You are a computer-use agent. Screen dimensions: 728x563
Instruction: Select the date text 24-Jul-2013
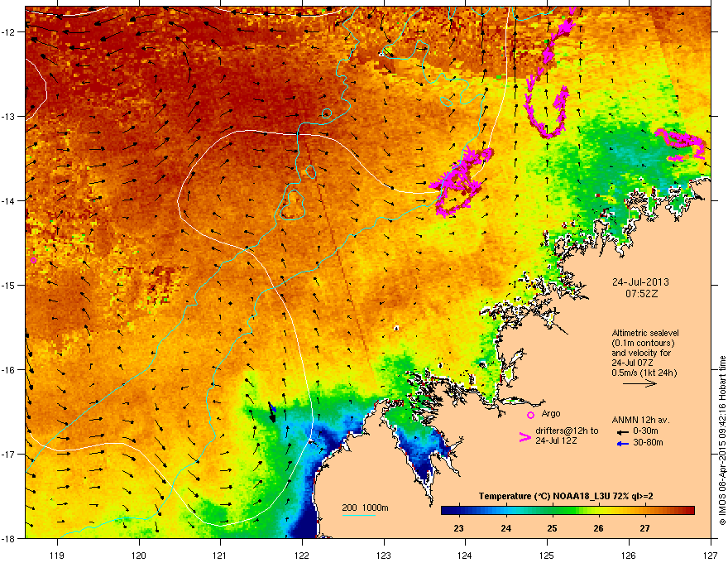pos(640,282)
